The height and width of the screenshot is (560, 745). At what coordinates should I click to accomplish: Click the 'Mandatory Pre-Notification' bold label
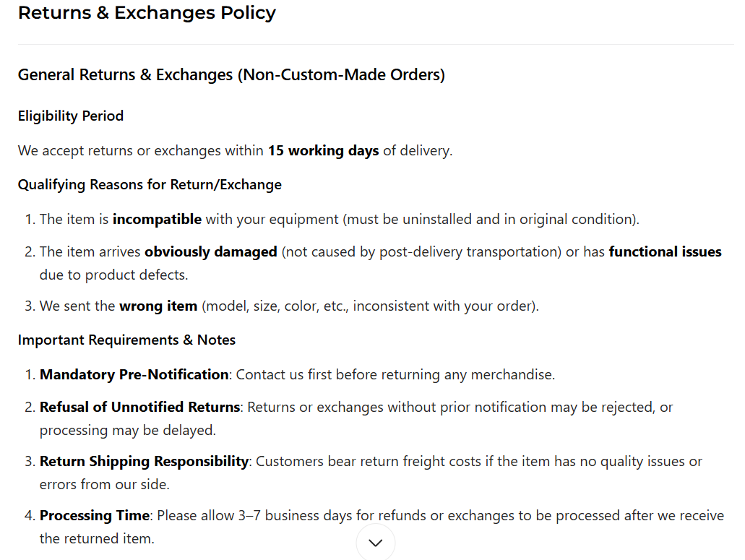134,374
